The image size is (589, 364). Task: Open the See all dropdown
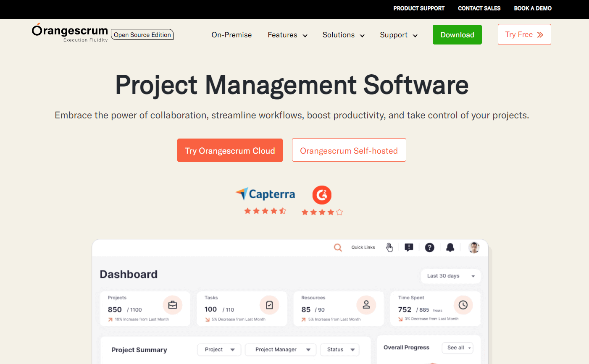tap(458, 348)
